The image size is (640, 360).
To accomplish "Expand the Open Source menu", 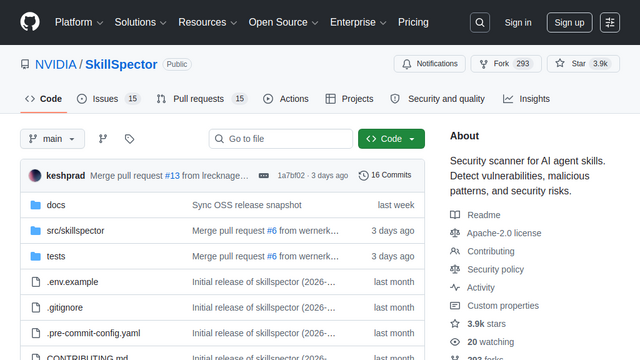I will point(283,22).
